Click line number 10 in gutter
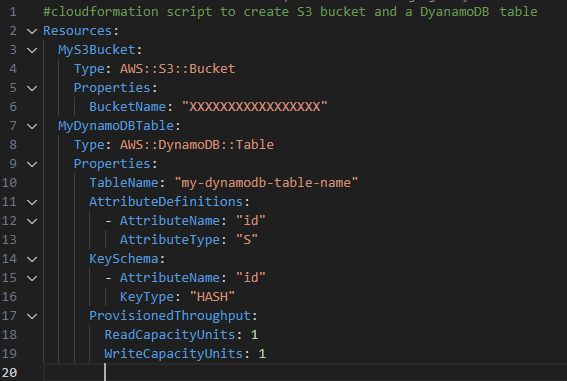 pyautogui.click(x=9, y=183)
